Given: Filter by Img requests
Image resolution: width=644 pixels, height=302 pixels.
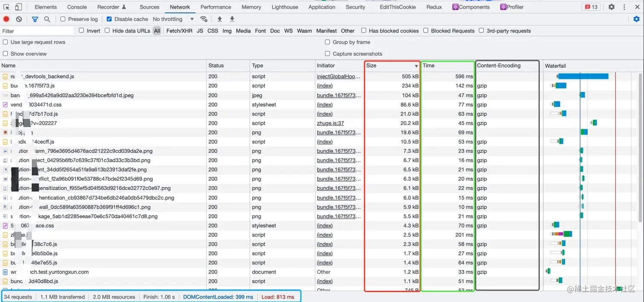Looking at the screenshot, I should pyautogui.click(x=227, y=31).
